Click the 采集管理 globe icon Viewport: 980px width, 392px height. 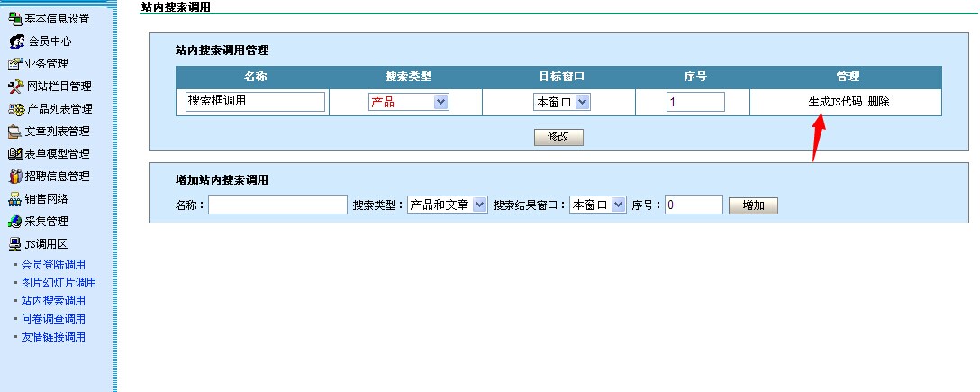[x=14, y=222]
